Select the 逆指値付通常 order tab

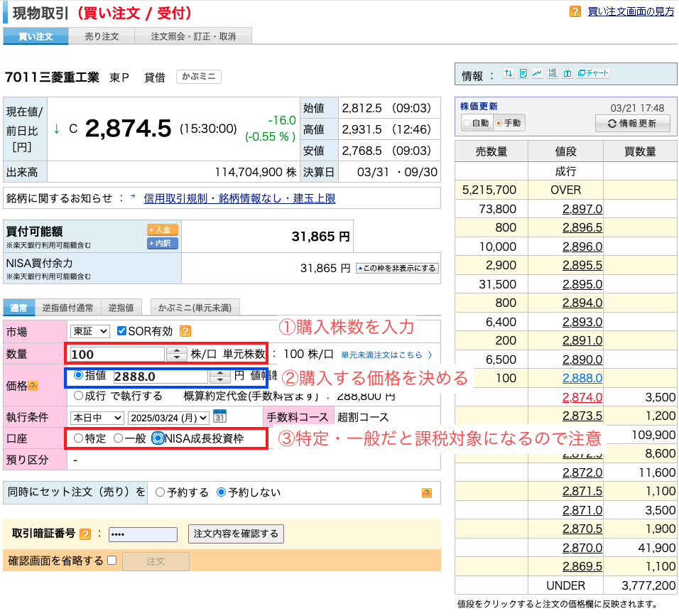(x=68, y=308)
